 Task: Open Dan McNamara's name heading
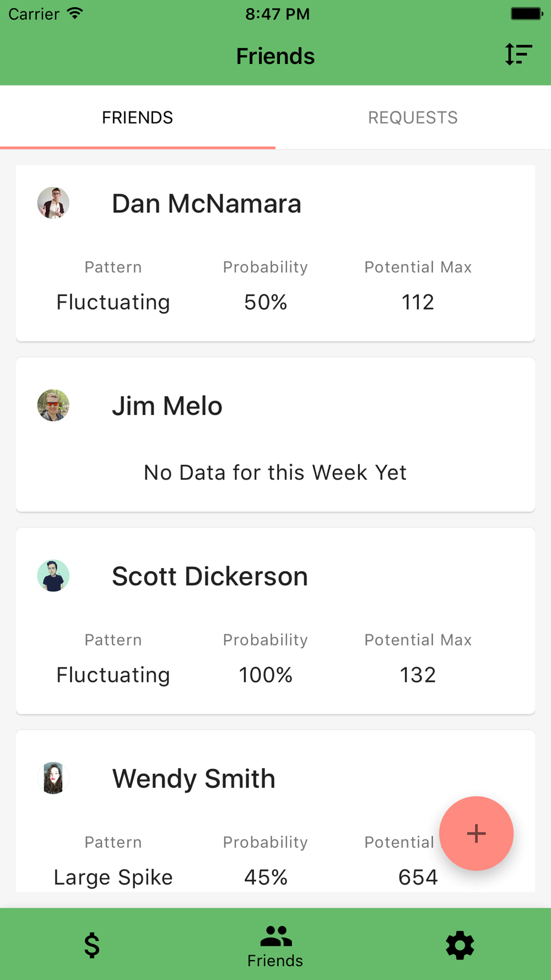207,203
